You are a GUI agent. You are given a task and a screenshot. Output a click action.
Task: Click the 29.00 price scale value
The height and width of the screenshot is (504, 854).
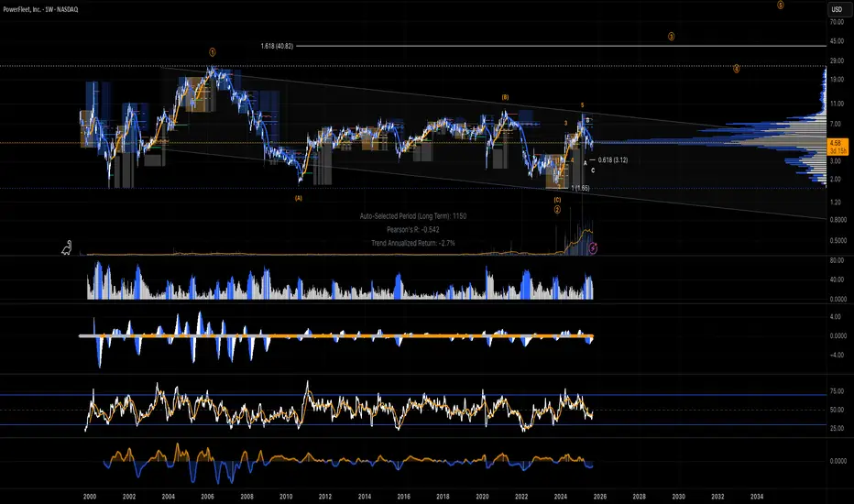click(838, 60)
